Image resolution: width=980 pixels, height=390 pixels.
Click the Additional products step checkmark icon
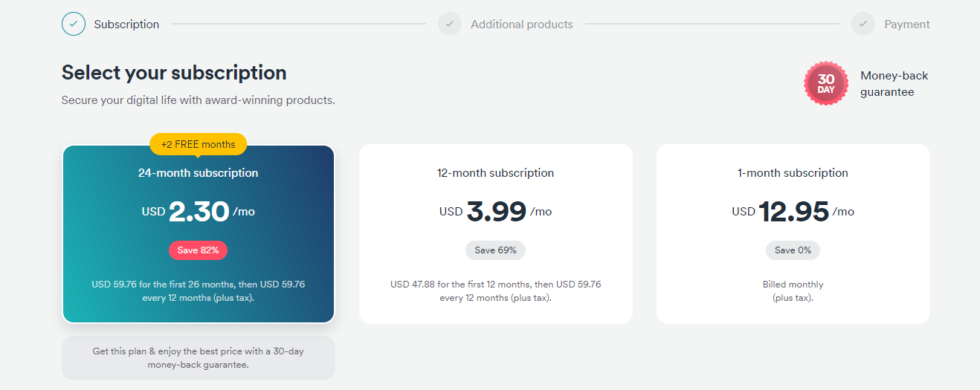pyautogui.click(x=450, y=24)
